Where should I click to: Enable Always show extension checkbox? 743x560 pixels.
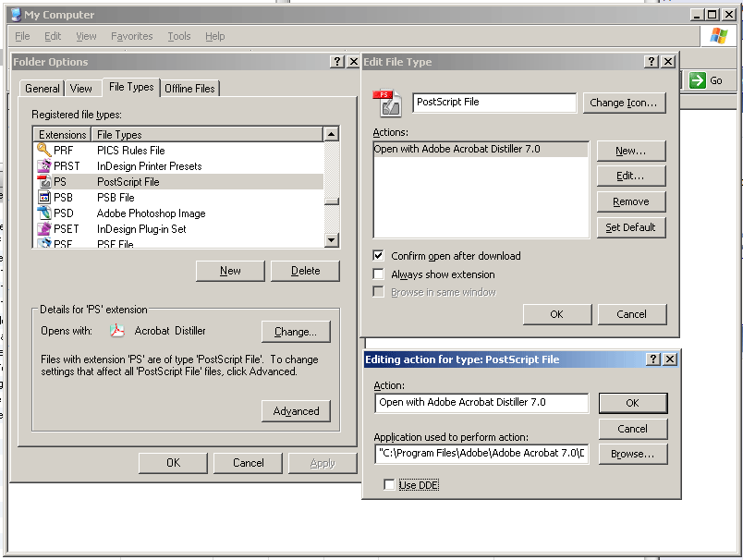click(x=378, y=274)
